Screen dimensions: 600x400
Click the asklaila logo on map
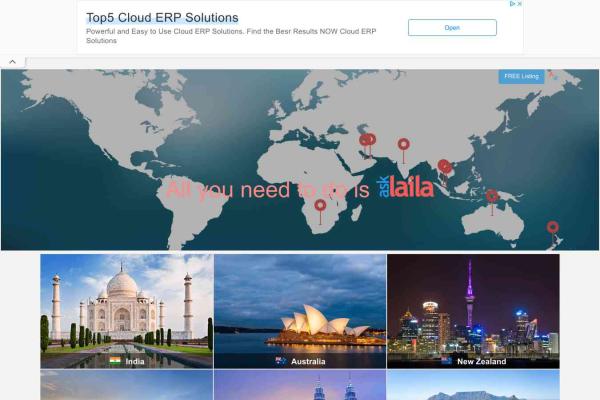(x=406, y=187)
